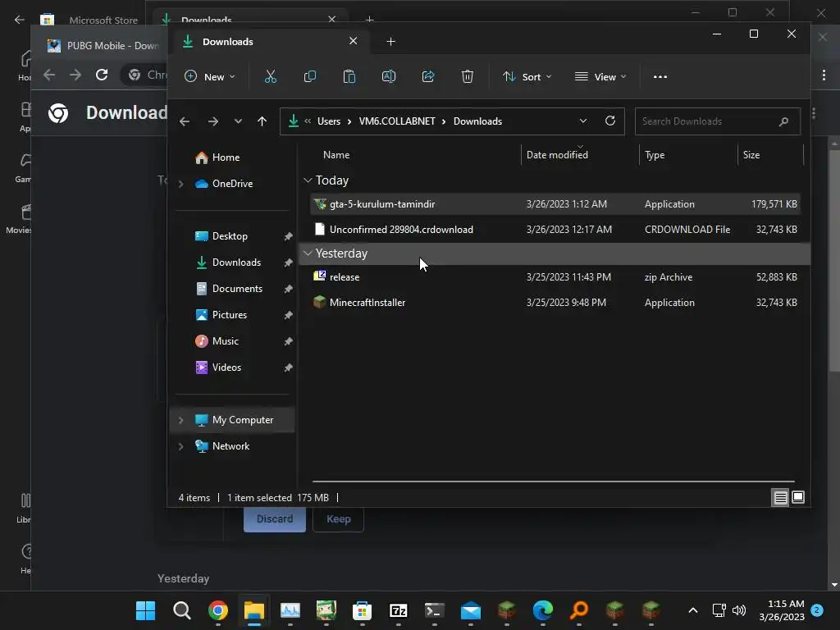Go up one folder level
Screen dimensions: 840x630
click(262, 121)
